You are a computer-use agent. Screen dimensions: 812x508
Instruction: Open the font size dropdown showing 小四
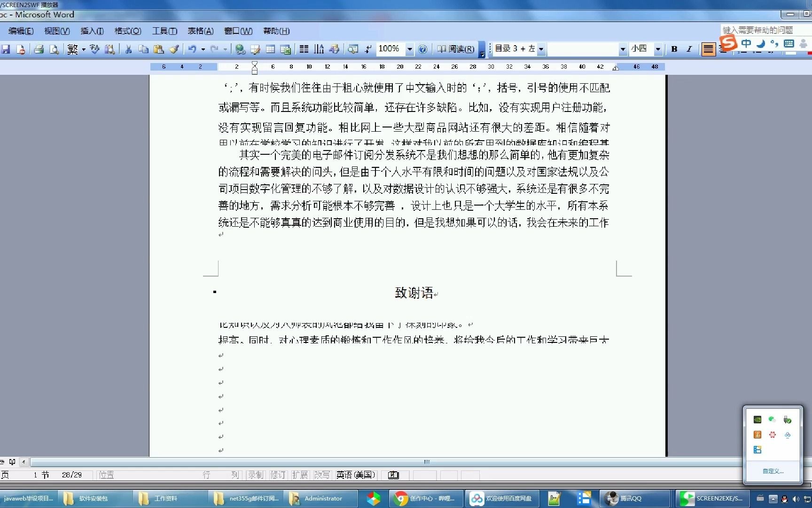click(658, 49)
